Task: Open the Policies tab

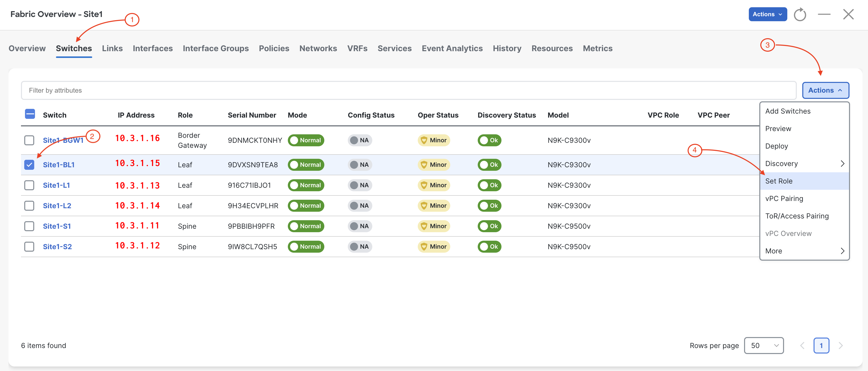Action: pyautogui.click(x=274, y=48)
